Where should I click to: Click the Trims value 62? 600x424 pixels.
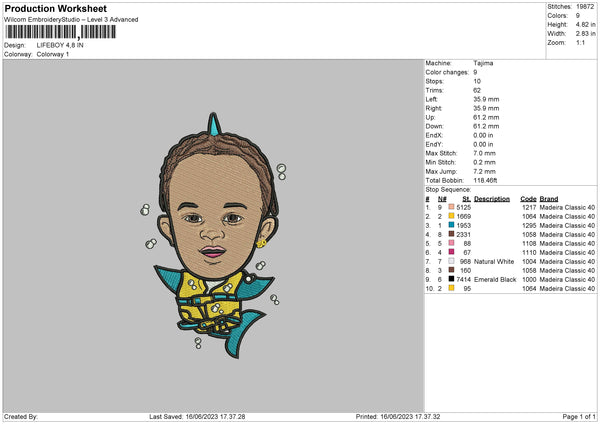pos(477,90)
